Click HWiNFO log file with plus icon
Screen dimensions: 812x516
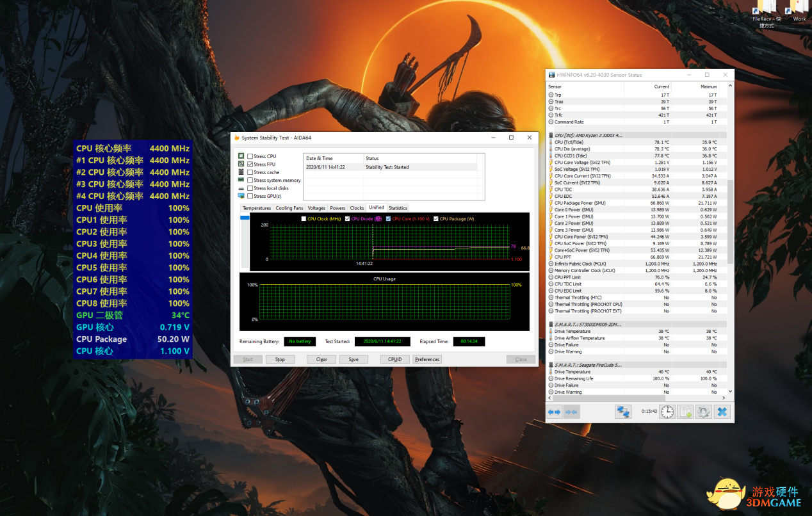tap(685, 412)
